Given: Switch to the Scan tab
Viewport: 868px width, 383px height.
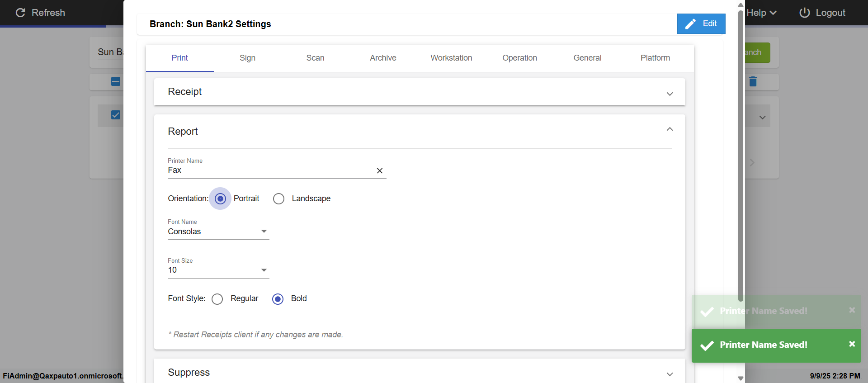Looking at the screenshot, I should (x=315, y=58).
